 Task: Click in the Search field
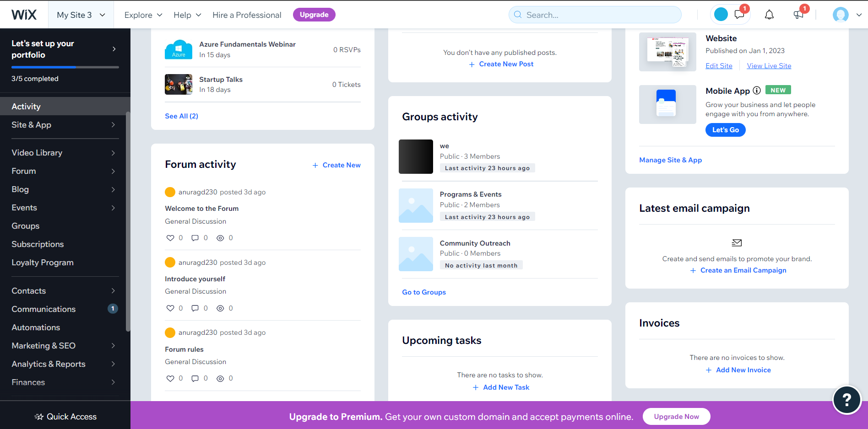click(595, 15)
